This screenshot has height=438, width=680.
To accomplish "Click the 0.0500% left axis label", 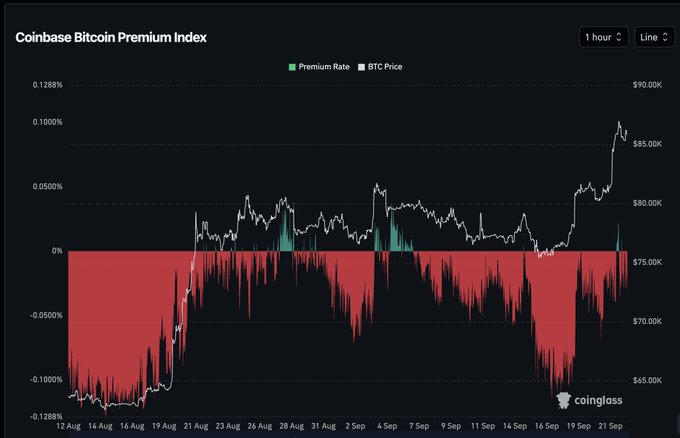I will tap(48, 186).
